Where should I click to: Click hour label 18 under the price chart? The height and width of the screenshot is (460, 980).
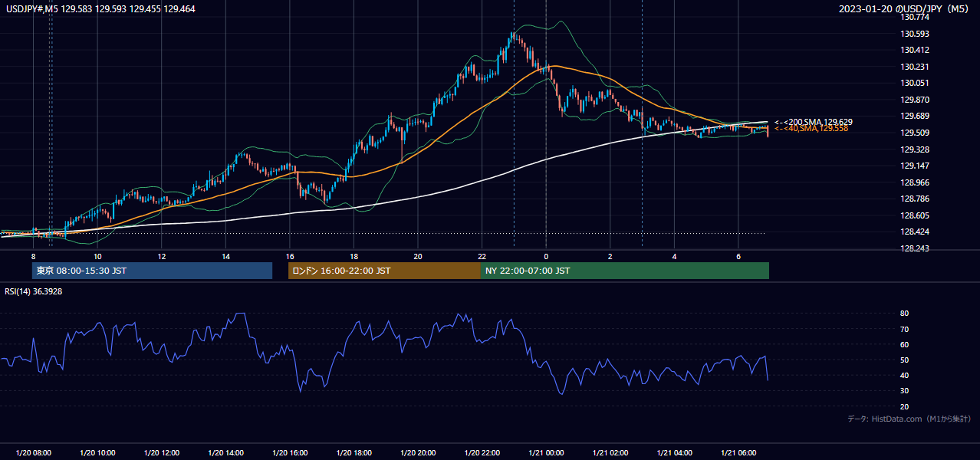(x=354, y=256)
